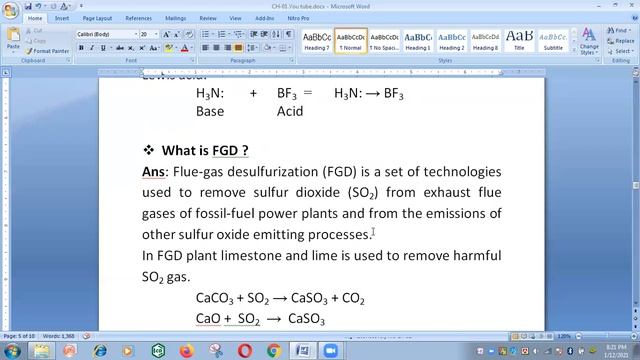Save document via Quick Access toolbar
The width and height of the screenshot is (640, 360).
pos(28,6)
